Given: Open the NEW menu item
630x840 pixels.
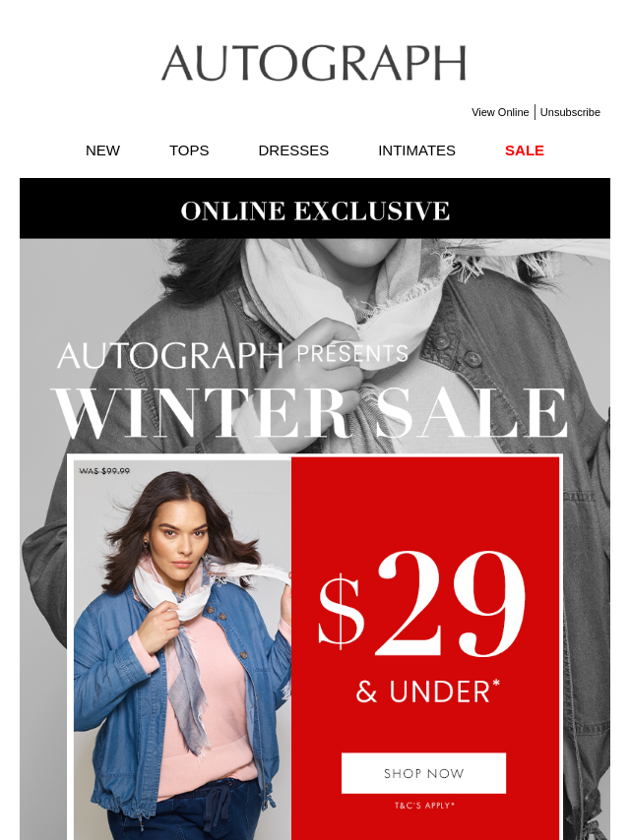Looking at the screenshot, I should [102, 150].
